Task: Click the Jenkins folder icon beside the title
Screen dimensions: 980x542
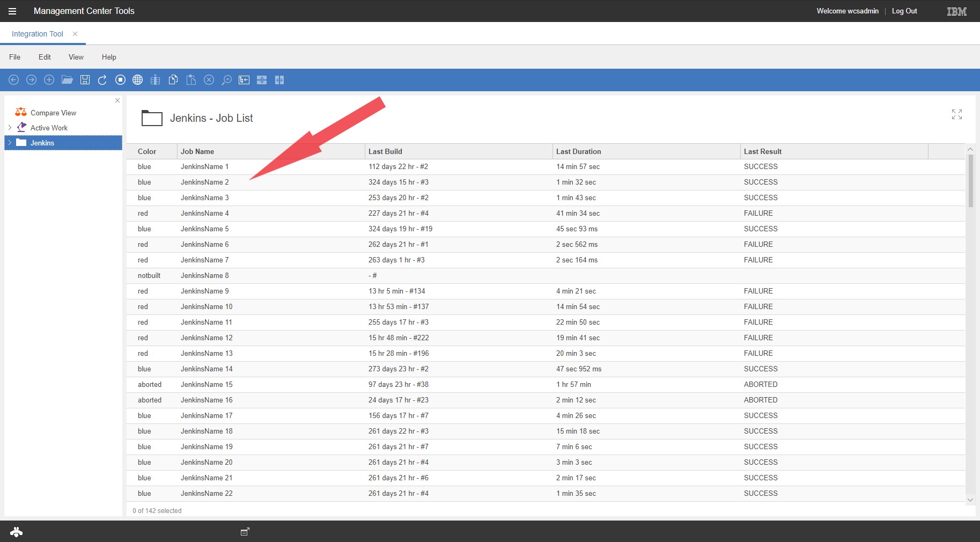Action: pyautogui.click(x=152, y=118)
